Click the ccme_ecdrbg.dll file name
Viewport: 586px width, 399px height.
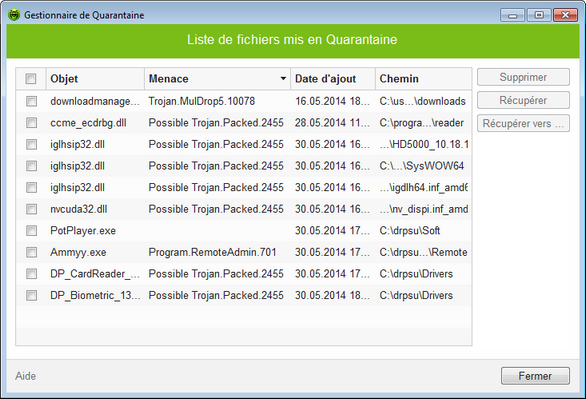88,123
